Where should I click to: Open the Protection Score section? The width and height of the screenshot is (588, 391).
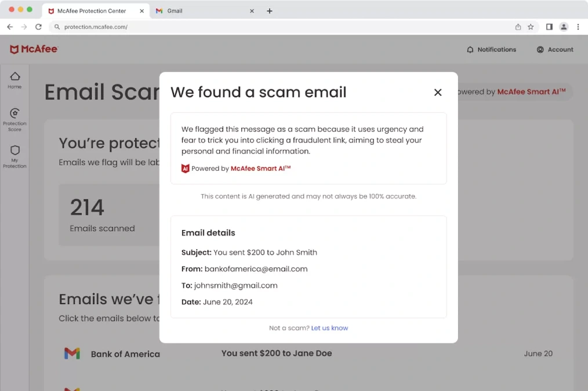pos(14,118)
